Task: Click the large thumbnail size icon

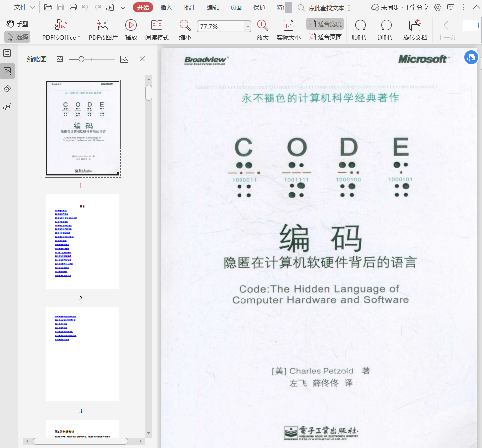Action: tap(124, 59)
